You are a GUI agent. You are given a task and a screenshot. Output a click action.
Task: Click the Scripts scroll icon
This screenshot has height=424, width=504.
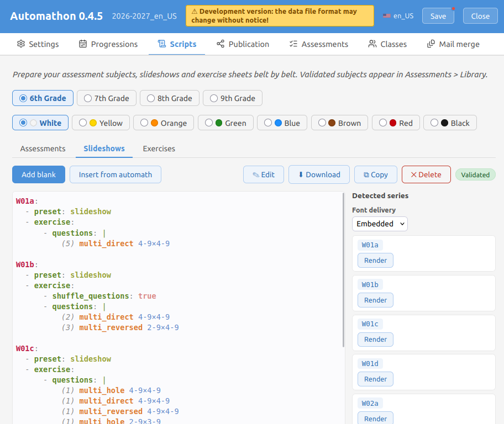(x=162, y=44)
